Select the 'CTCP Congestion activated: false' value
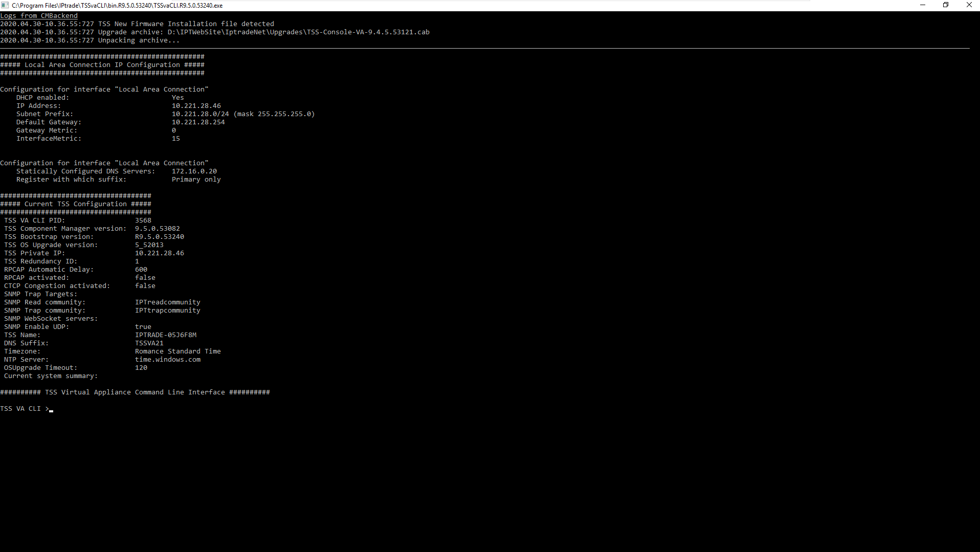Viewport: 980px width, 552px height. (145, 285)
